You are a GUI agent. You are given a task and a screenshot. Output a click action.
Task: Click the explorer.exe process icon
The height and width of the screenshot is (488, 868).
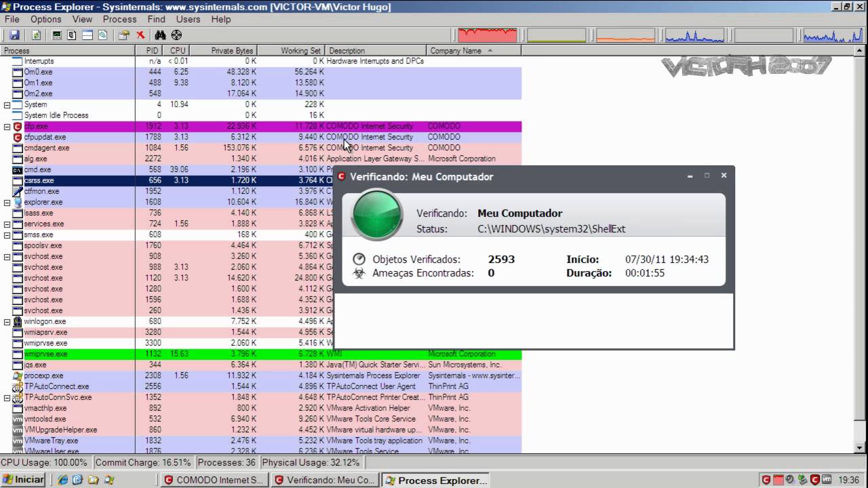click(x=18, y=202)
